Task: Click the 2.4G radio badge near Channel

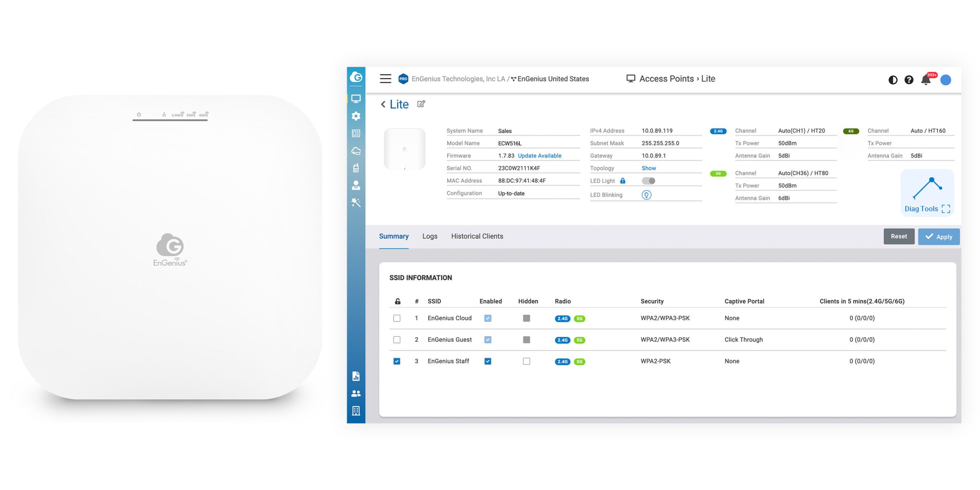Action: click(x=718, y=131)
